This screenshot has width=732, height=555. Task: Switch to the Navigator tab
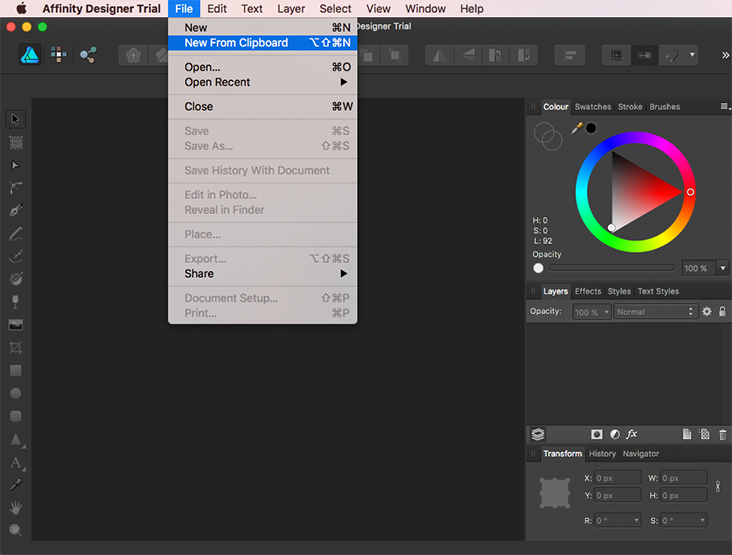640,454
